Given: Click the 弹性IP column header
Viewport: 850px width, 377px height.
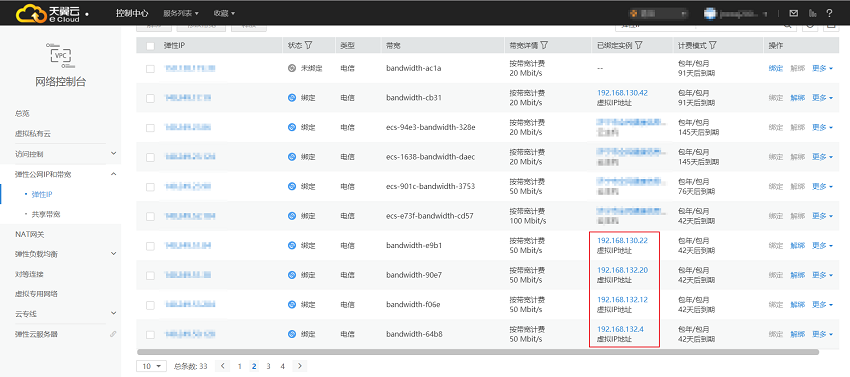Looking at the screenshot, I should click(x=175, y=46).
